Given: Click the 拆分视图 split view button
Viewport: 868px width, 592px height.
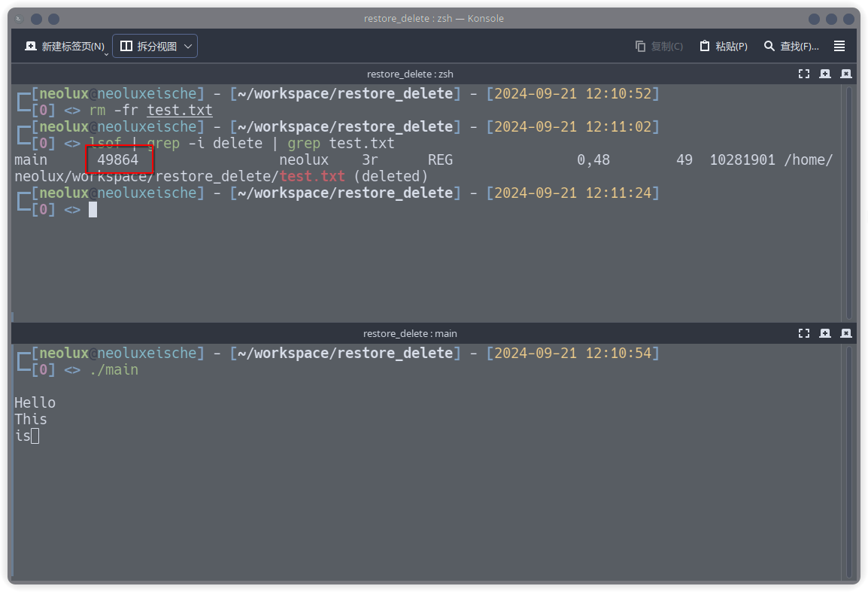Looking at the screenshot, I should (x=148, y=47).
